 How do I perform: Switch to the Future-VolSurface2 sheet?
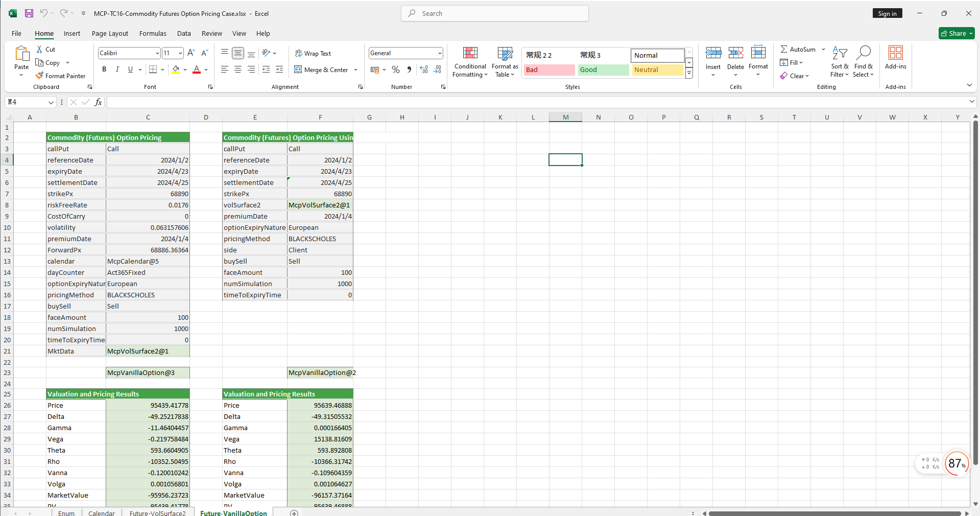158,512
